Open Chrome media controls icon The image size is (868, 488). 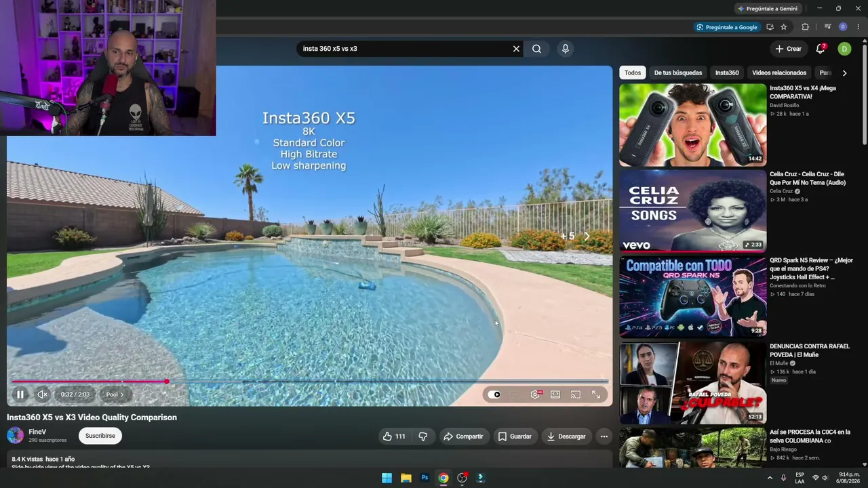click(x=828, y=27)
